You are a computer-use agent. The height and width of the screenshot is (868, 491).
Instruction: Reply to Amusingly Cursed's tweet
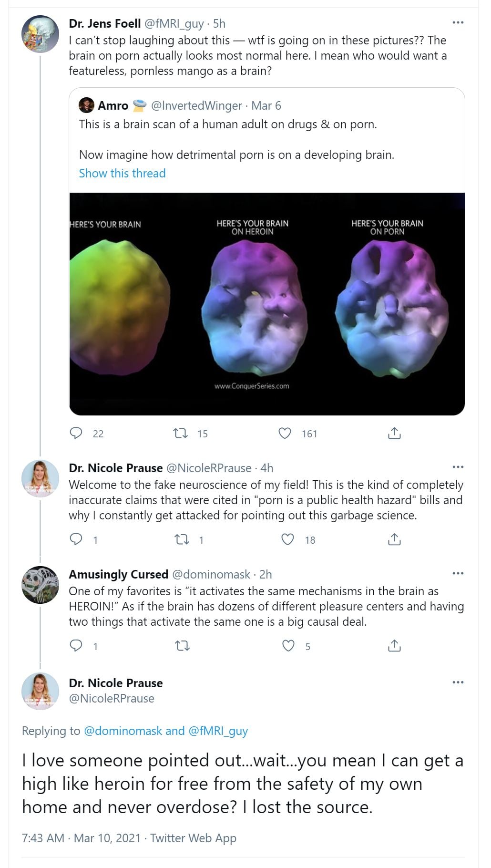click(x=76, y=646)
